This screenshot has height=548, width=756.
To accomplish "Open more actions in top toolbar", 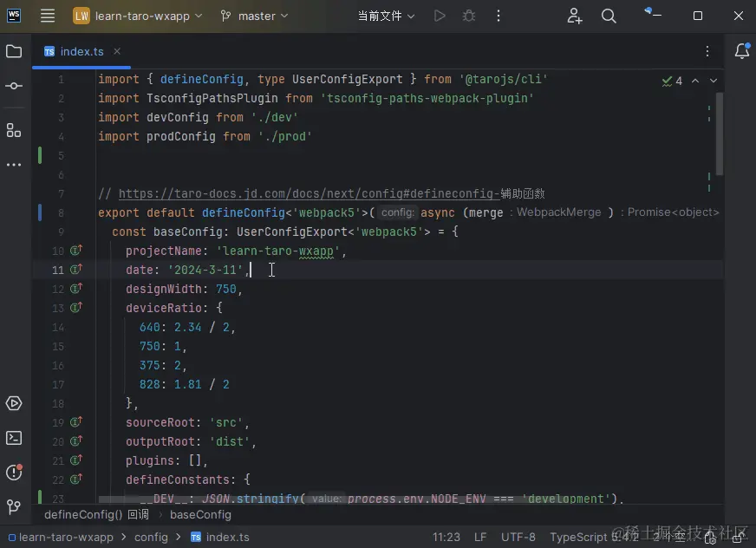I will 499,16.
